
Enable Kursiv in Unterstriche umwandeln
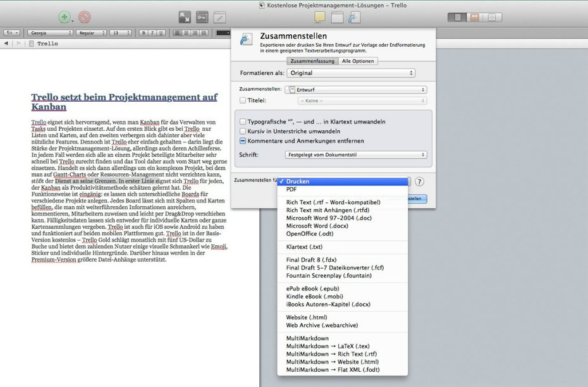(243, 132)
